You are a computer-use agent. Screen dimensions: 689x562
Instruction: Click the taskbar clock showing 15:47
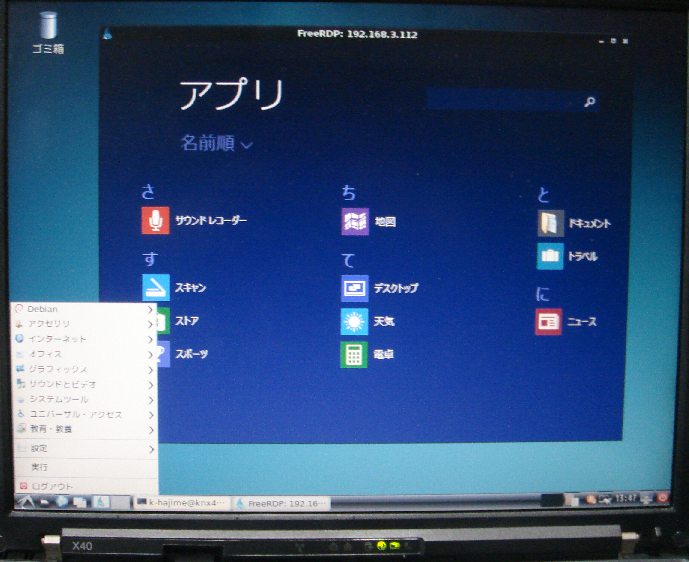pos(626,498)
